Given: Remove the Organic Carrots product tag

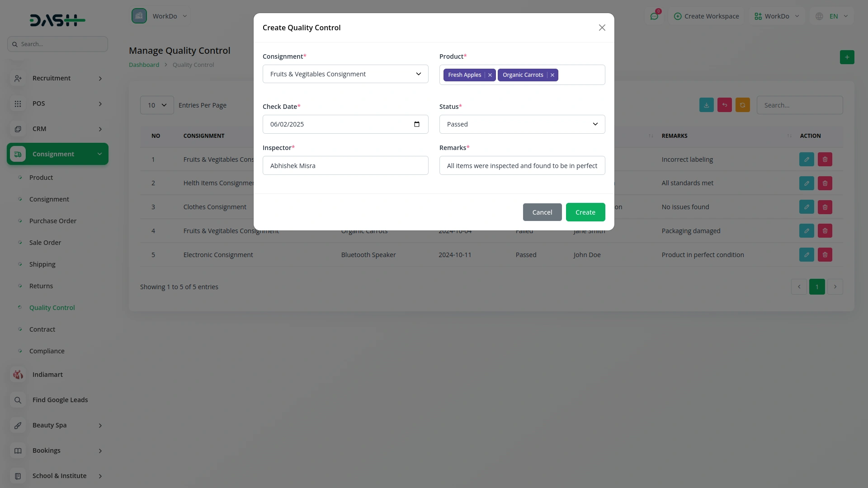Looking at the screenshot, I should tap(552, 75).
